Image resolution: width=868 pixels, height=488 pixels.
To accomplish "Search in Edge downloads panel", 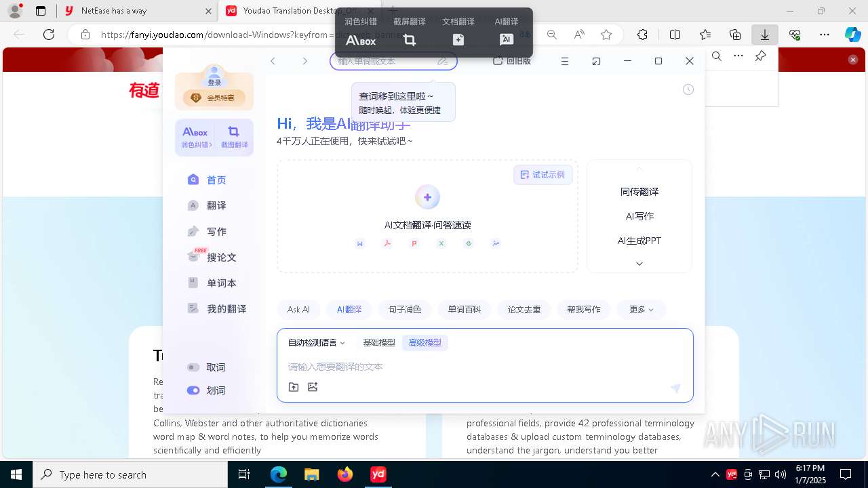I will pos(717,56).
